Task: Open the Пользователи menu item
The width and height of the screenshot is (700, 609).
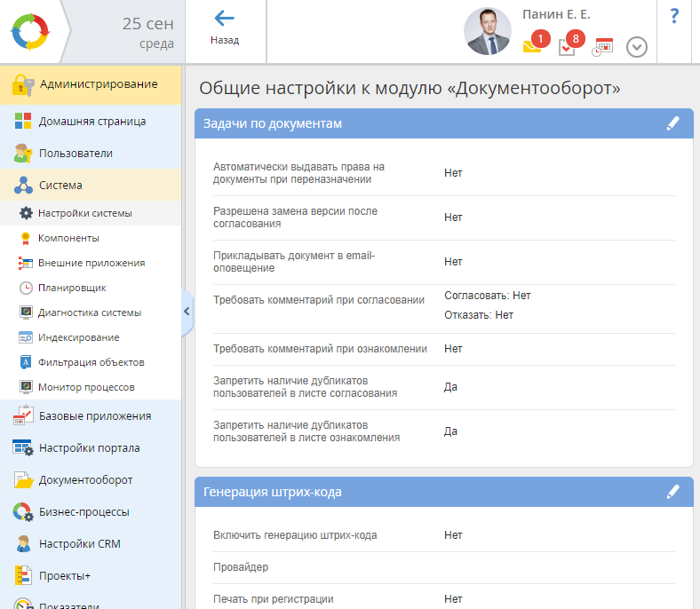Action: coord(76,154)
